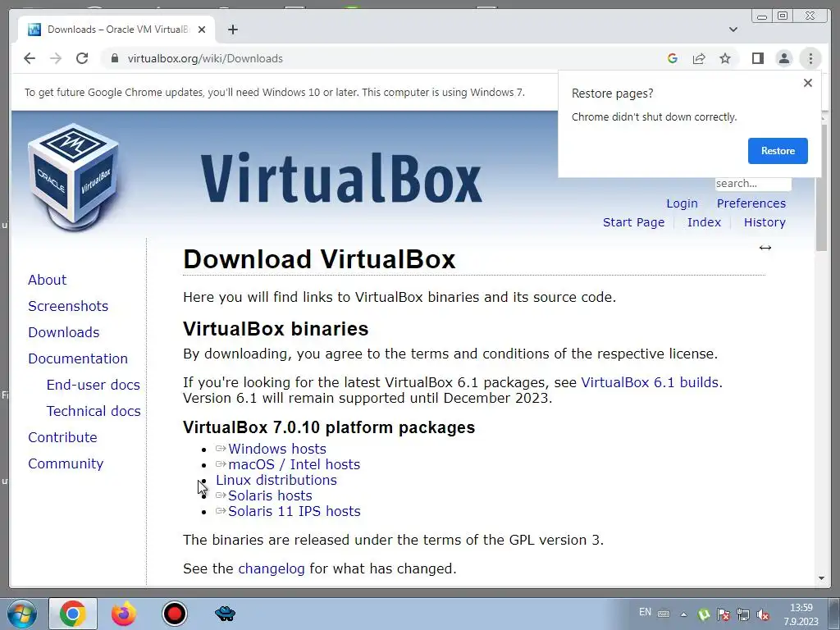Screen dimensions: 840x630
Task: Focus the site search field
Action: pyautogui.click(x=753, y=183)
